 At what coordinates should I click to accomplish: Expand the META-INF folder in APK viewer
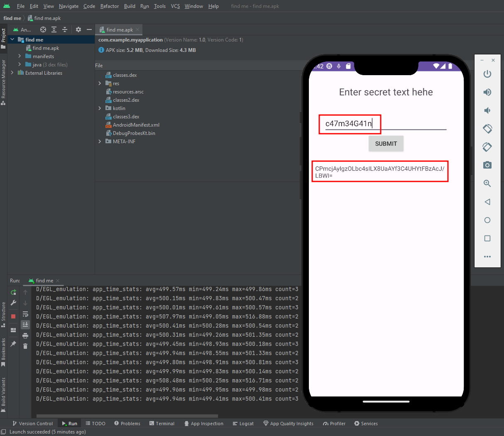tap(100, 142)
